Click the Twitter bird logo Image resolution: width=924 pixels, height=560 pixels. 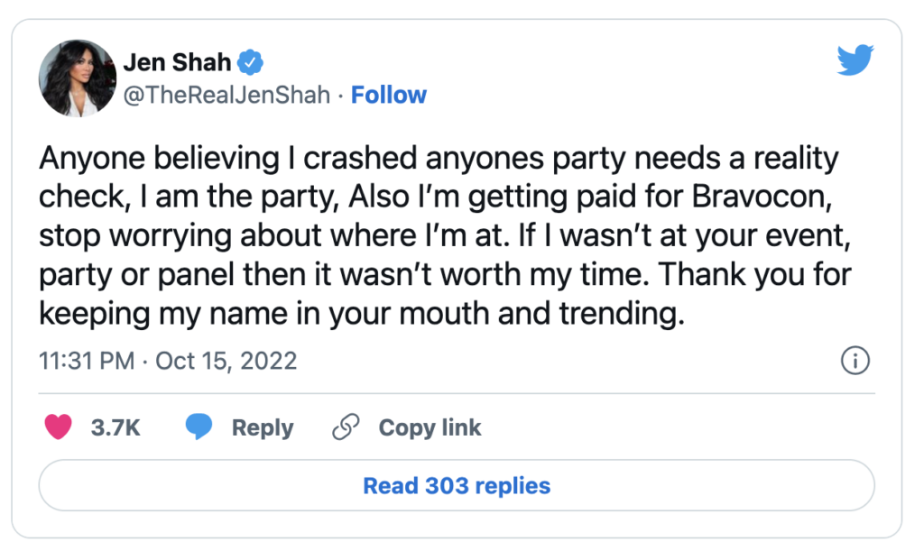coord(854,60)
